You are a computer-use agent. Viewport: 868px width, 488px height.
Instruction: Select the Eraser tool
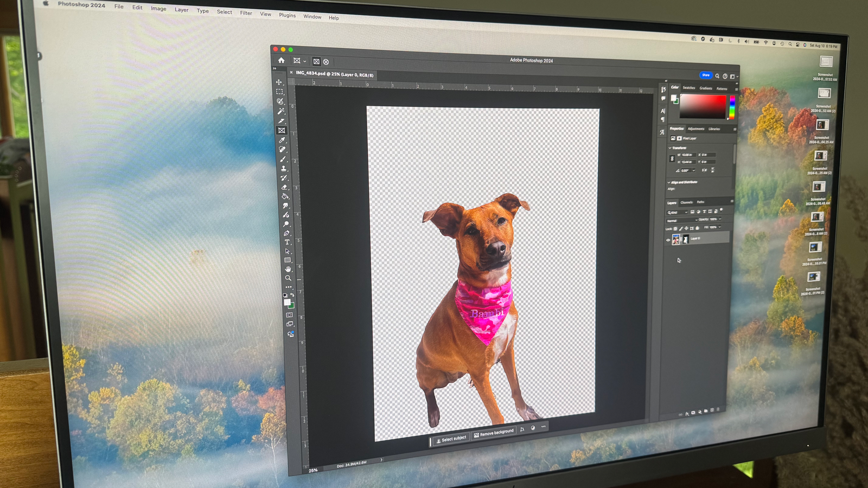[284, 187]
